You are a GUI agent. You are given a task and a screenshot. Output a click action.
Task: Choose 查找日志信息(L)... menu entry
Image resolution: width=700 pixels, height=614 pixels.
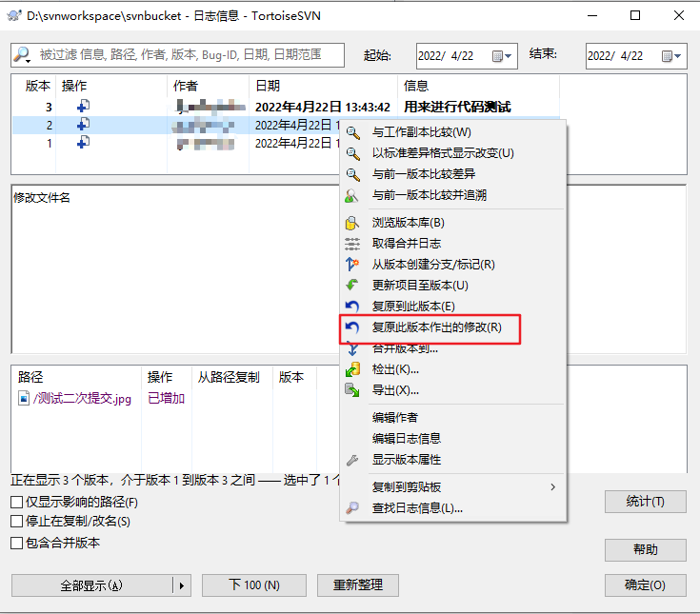pos(453,507)
